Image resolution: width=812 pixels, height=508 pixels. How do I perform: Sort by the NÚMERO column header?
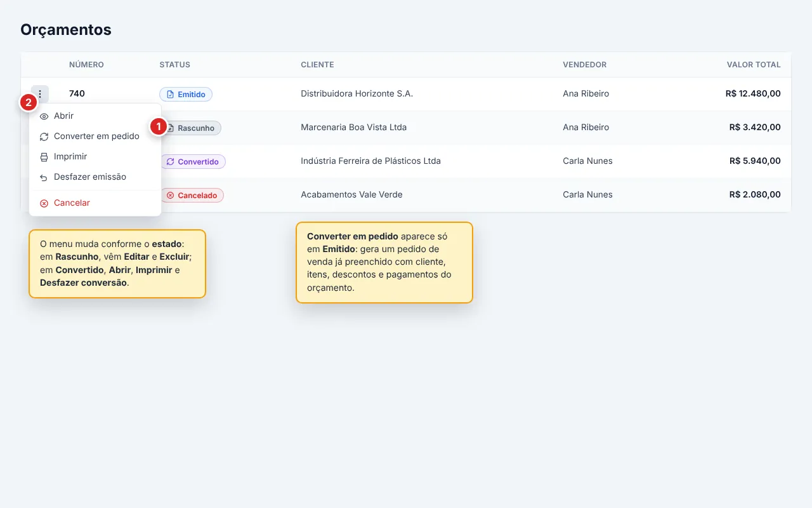click(x=86, y=65)
